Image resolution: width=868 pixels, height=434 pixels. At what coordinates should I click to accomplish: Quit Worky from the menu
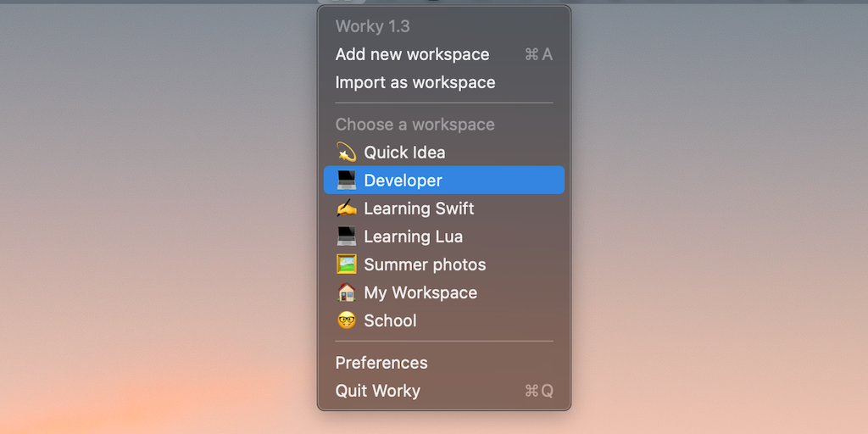(x=378, y=391)
